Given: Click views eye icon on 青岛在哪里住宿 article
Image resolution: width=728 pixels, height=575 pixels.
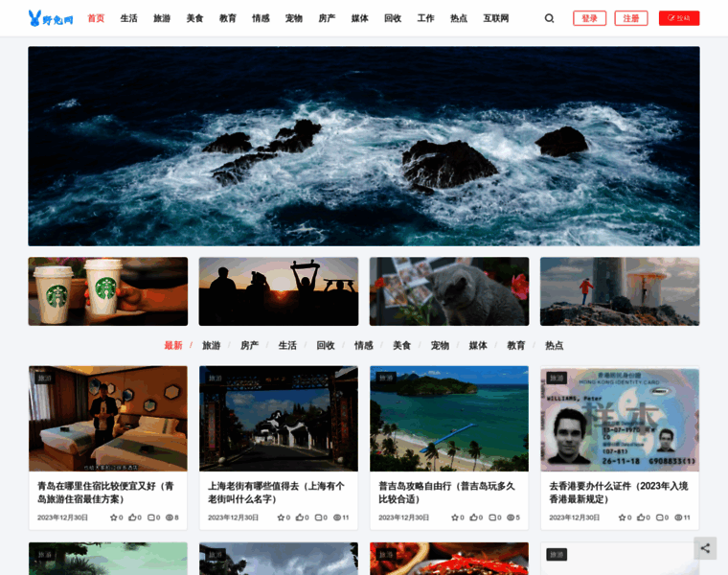Looking at the screenshot, I should pyautogui.click(x=170, y=517).
